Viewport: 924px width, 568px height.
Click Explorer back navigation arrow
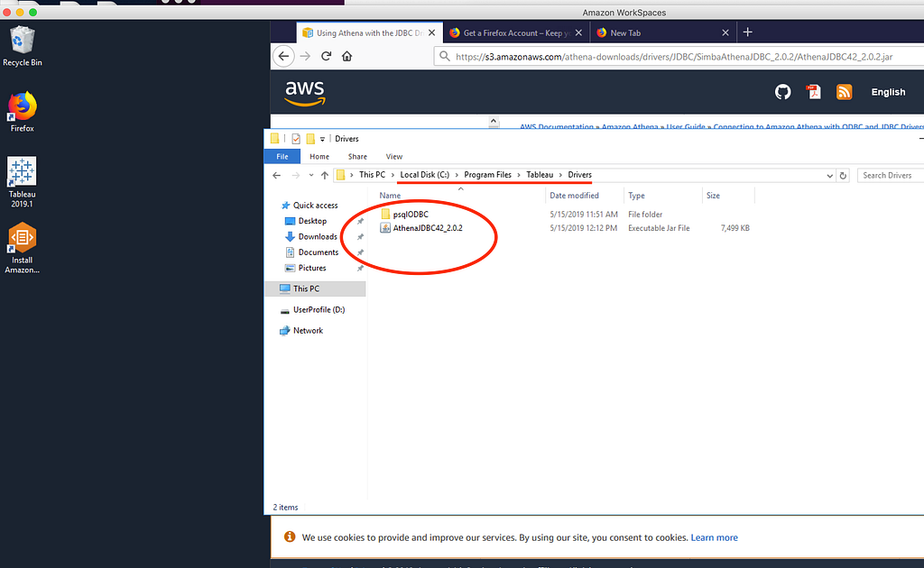tap(277, 176)
